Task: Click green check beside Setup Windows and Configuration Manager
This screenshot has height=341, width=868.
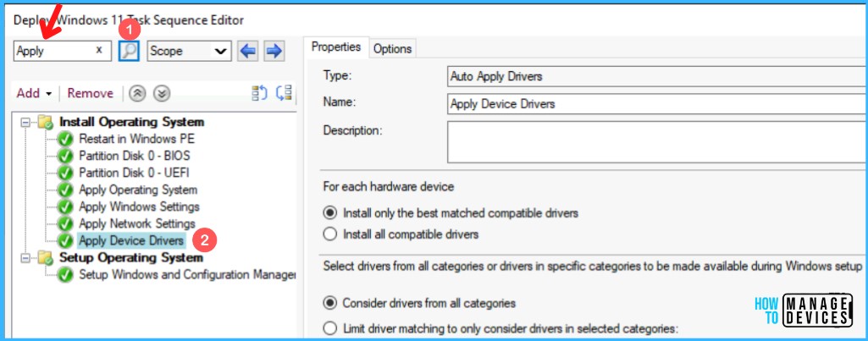Action: (66, 275)
